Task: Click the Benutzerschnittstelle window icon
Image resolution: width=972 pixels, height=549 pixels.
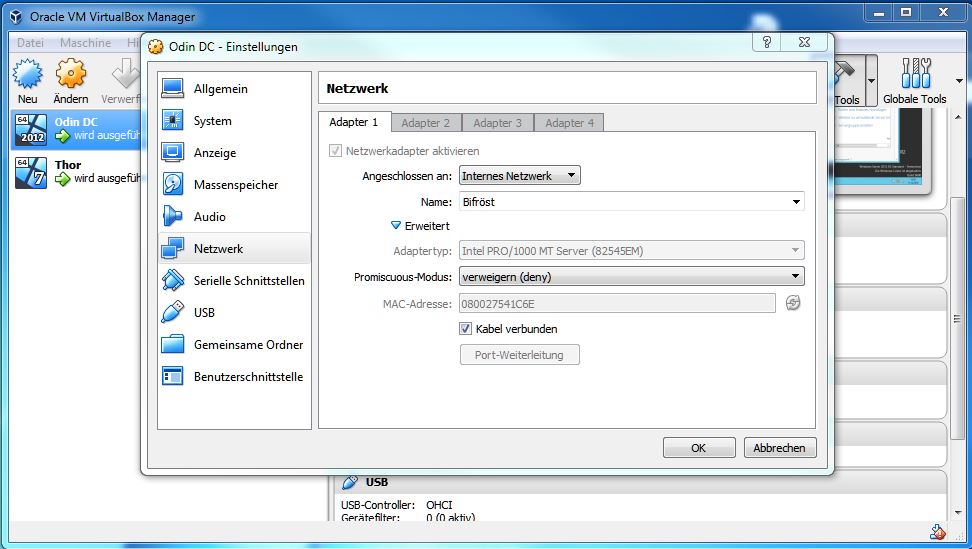Action: point(172,376)
